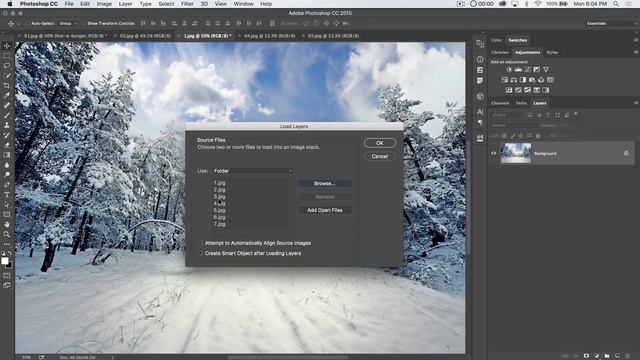
Task: Open the Use: Folder dropdown
Action: click(252, 171)
